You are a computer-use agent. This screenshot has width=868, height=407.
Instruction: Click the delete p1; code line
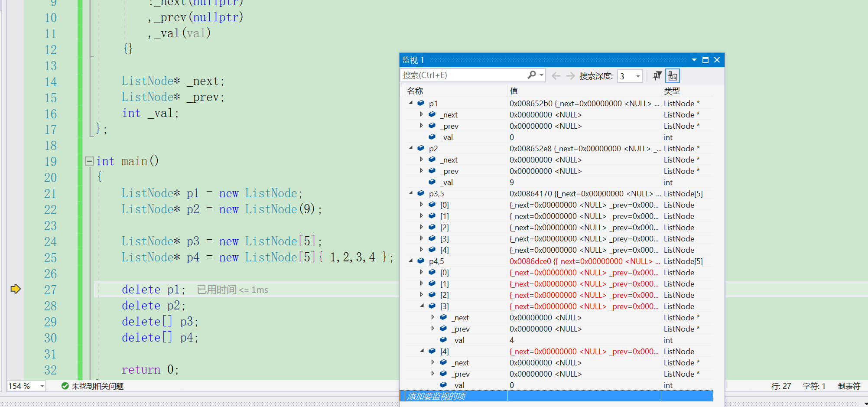(154, 289)
